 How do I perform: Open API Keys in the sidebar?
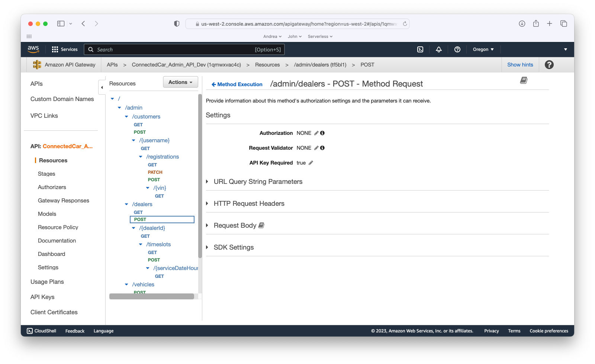point(42,297)
